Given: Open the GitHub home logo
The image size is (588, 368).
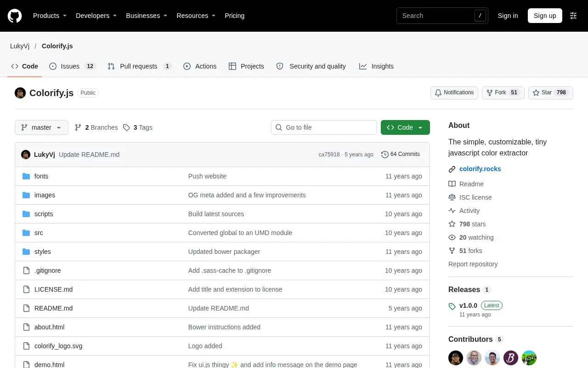Looking at the screenshot, I should point(15,16).
